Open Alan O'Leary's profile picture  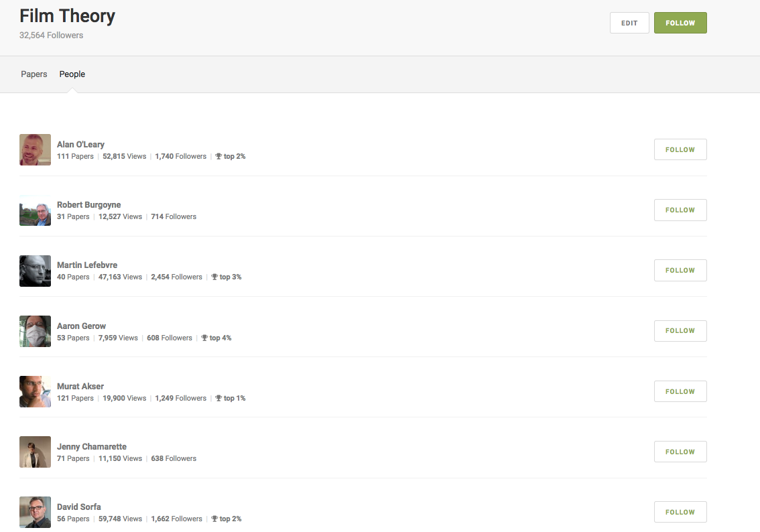[x=35, y=149]
